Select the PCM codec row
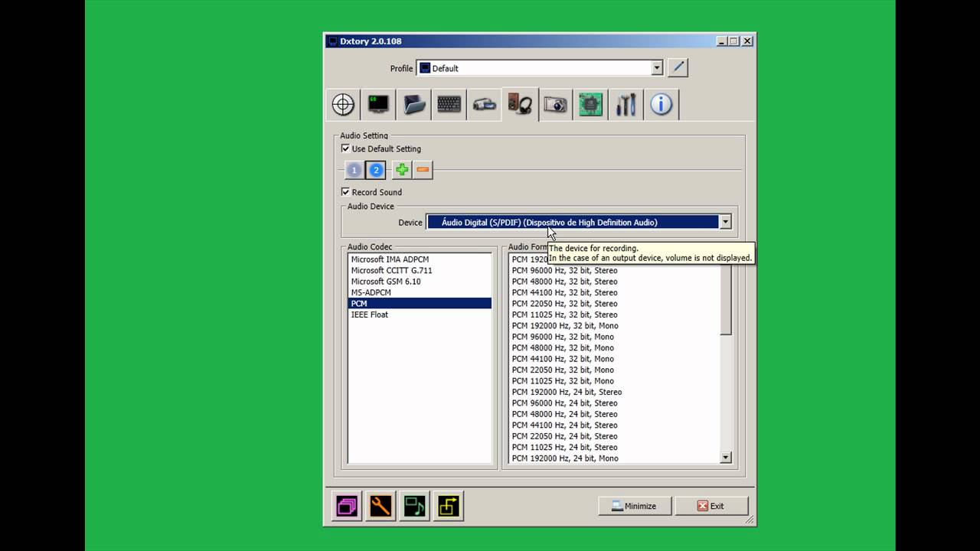This screenshot has width=980, height=551. pos(420,303)
